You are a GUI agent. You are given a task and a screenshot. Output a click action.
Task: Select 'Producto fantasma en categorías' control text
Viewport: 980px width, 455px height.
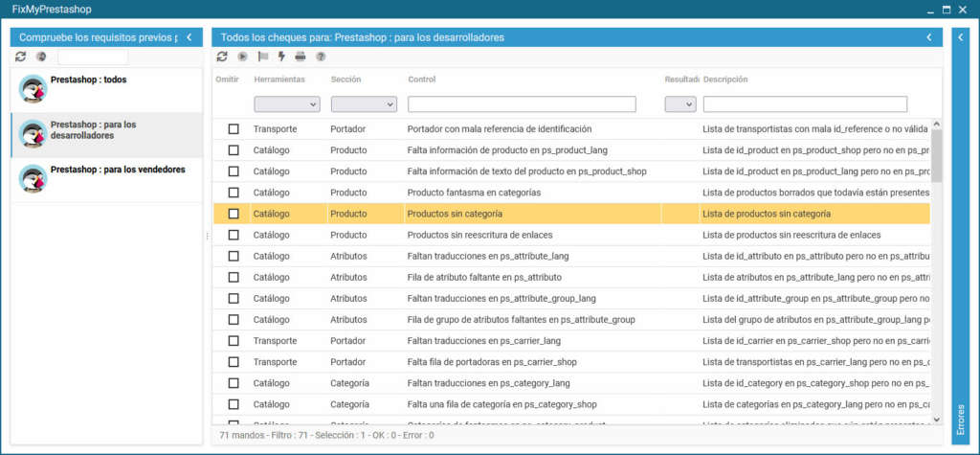click(474, 193)
